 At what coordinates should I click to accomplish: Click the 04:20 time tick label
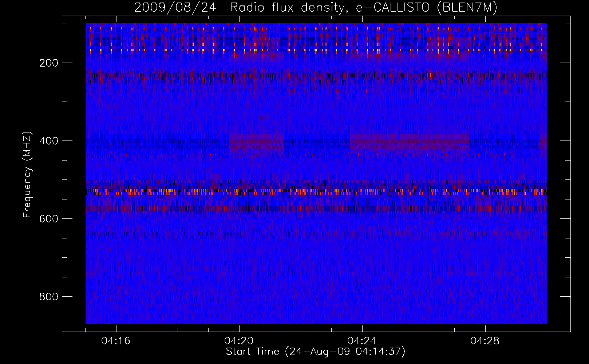239,341
